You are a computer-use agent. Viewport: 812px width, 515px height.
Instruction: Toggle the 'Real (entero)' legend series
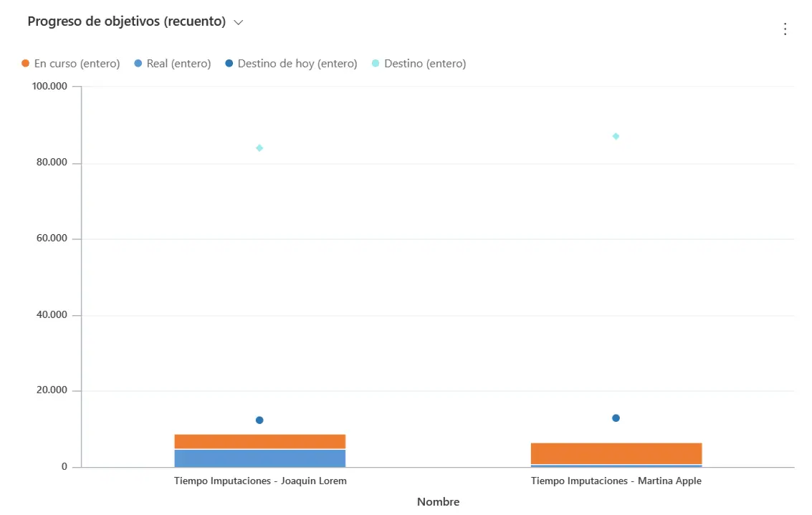pyautogui.click(x=173, y=64)
